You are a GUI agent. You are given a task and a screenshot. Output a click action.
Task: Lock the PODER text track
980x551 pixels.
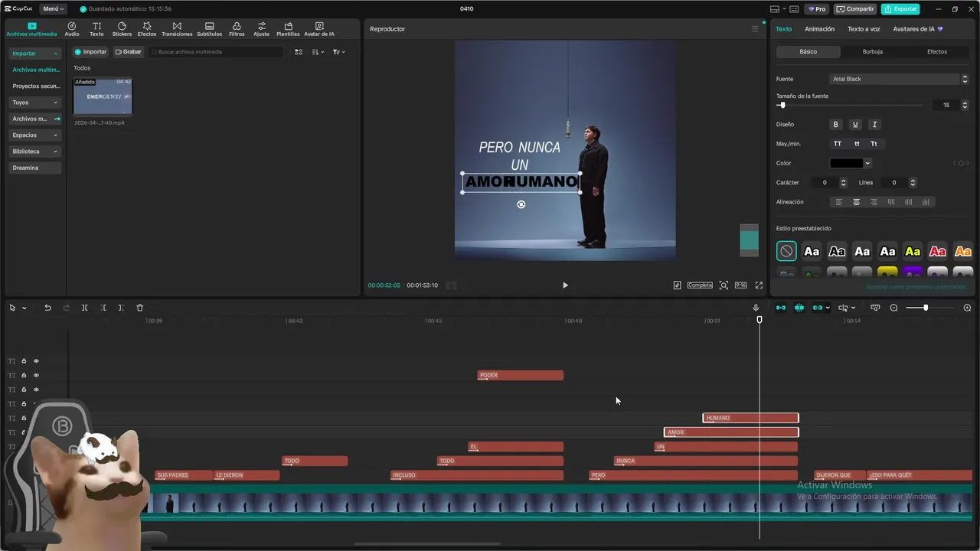tap(24, 375)
